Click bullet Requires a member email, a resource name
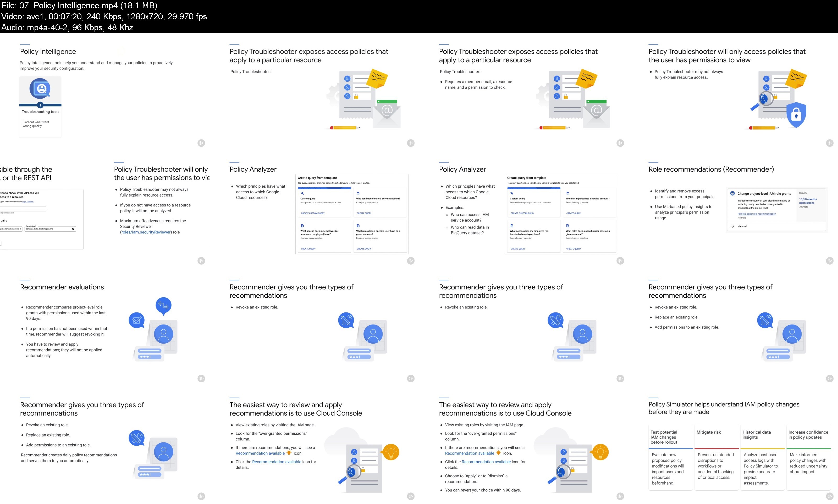Viewport: 838px width, 504px height. [x=478, y=85]
